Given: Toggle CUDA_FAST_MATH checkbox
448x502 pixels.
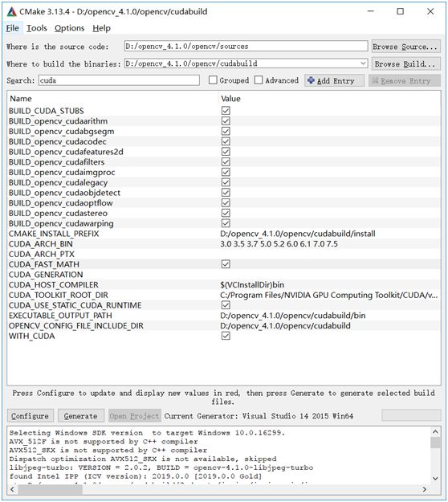Looking at the screenshot, I should point(226,264).
